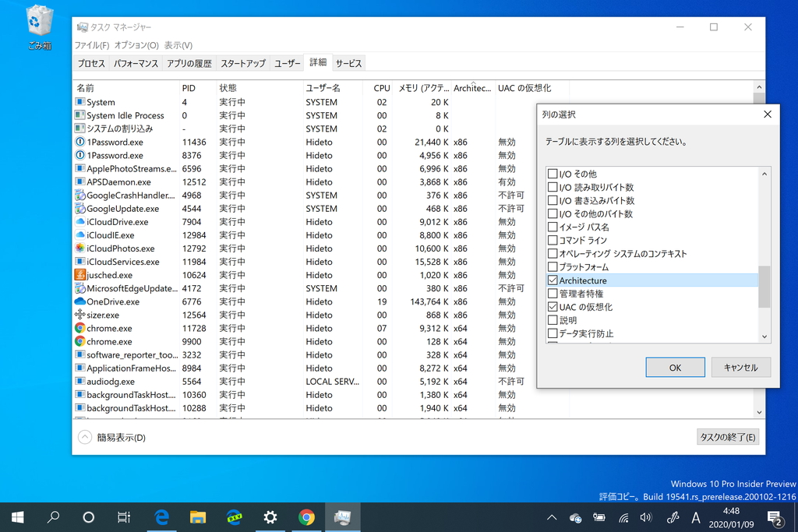Check the 管理者特権 checkbox

pyautogui.click(x=553, y=294)
